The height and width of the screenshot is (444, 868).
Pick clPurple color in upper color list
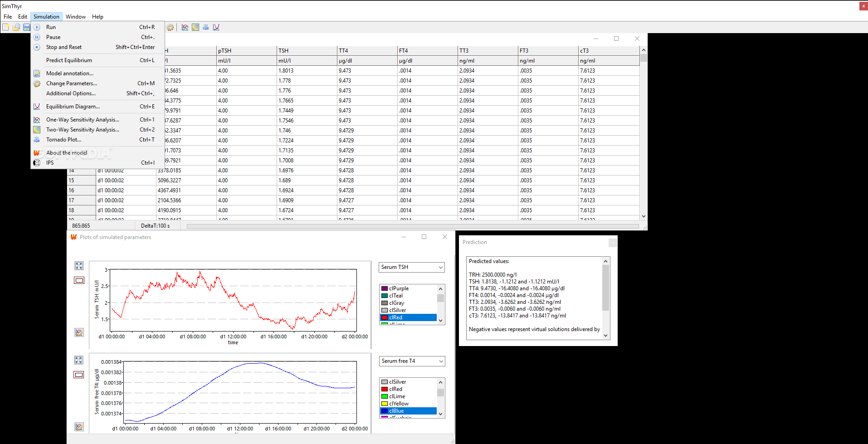pyautogui.click(x=408, y=288)
